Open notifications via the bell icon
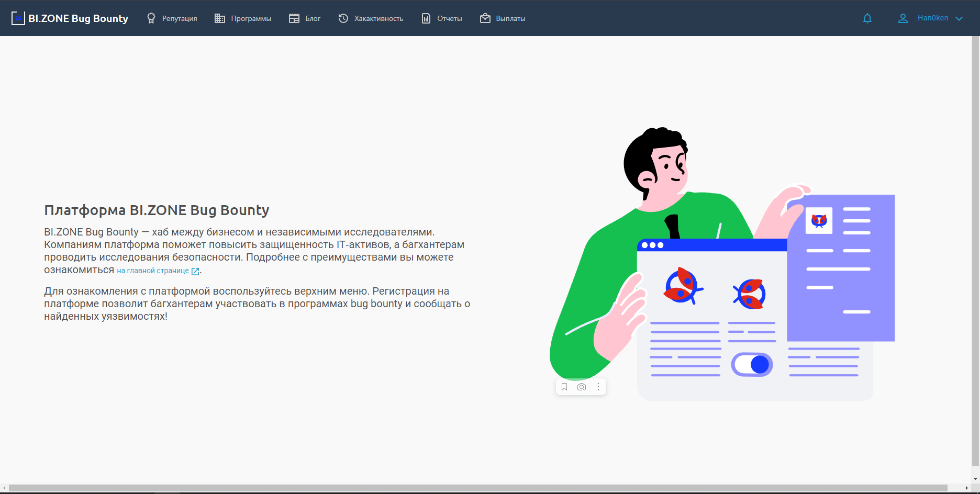The width and height of the screenshot is (980, 494). (x=867, y=18)
